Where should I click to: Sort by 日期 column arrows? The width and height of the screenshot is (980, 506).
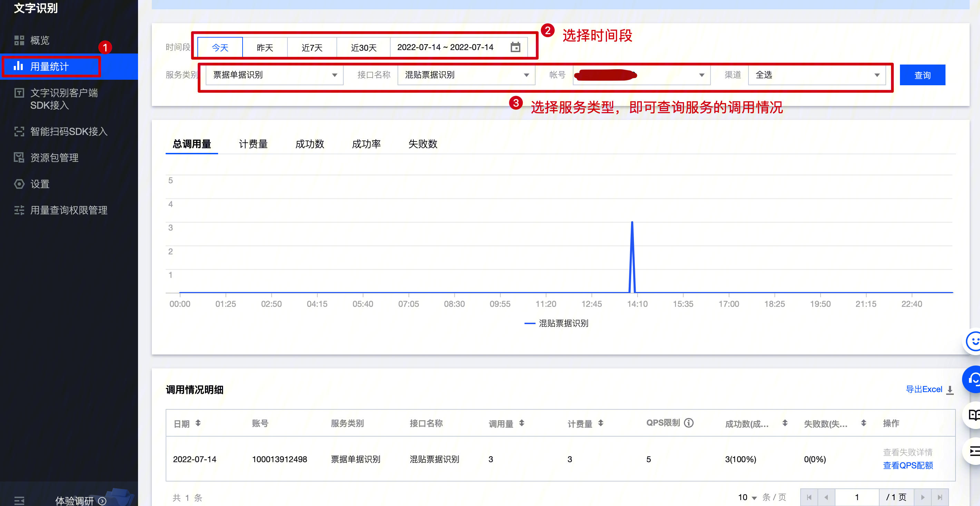coord(198,423)
